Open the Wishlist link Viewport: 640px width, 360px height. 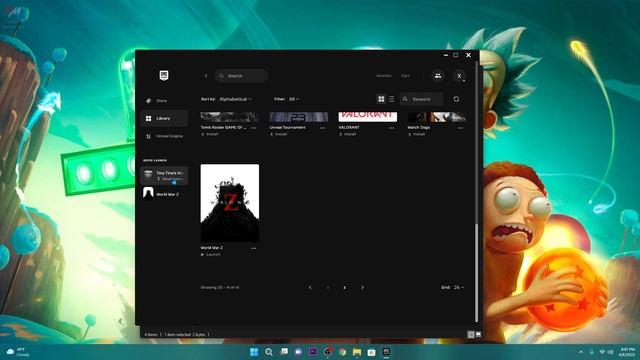tap(383, 76)
